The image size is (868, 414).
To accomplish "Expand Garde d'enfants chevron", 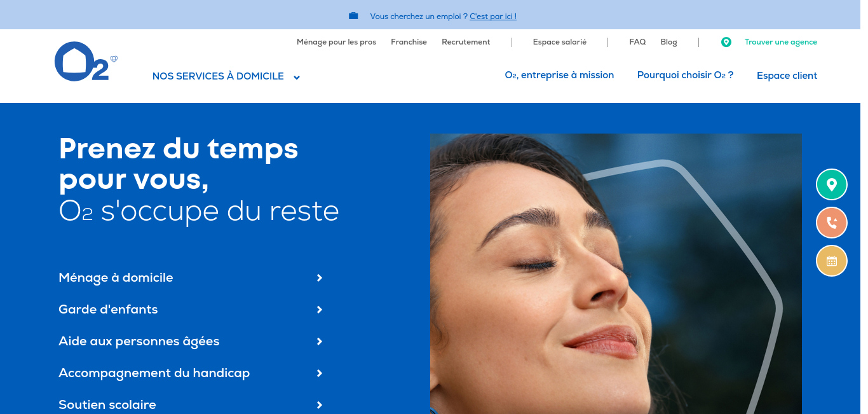I will point(320,310).
